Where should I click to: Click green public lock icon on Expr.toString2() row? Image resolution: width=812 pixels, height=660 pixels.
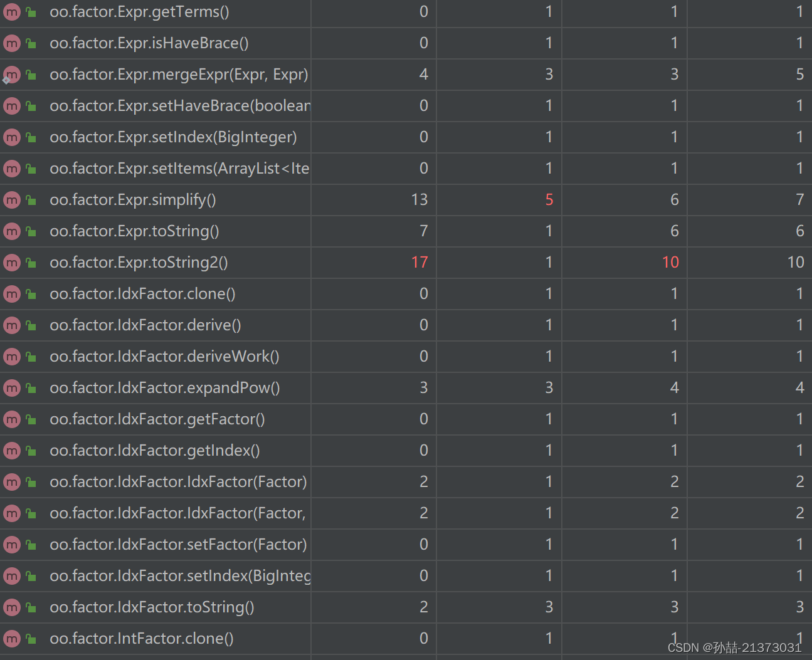pos(31,263)
